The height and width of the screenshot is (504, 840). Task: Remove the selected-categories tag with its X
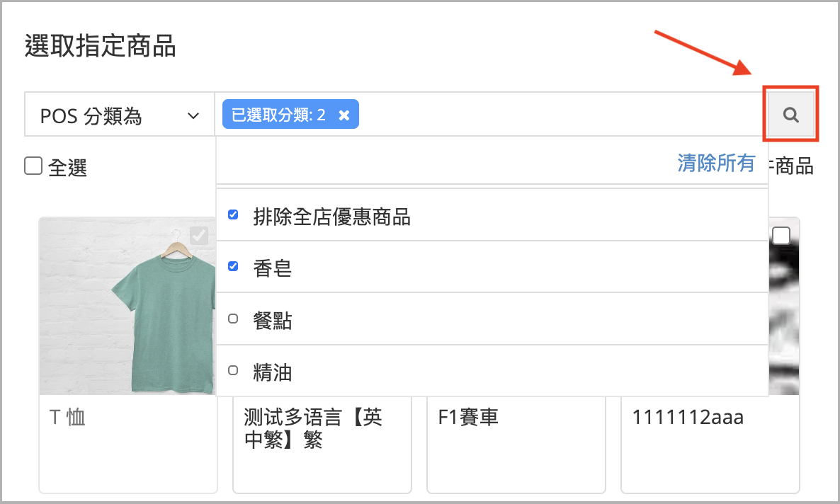(x=344, y=115)
